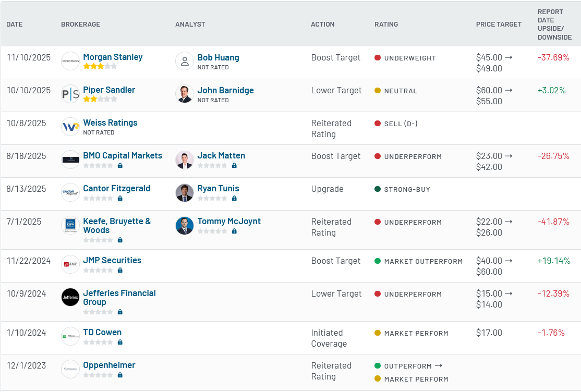
Task: Click the JMP Securities logo icon
Action: click(x=70, y=264)
